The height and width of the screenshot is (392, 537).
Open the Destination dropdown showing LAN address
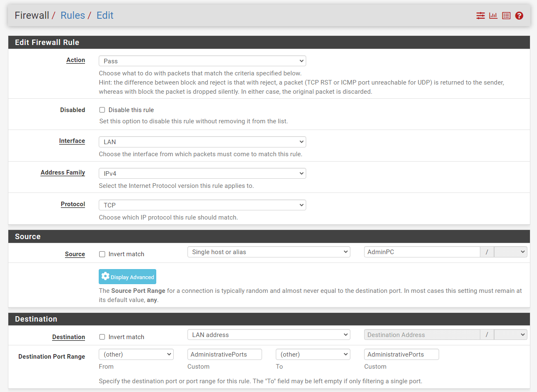tap(268, 335)
